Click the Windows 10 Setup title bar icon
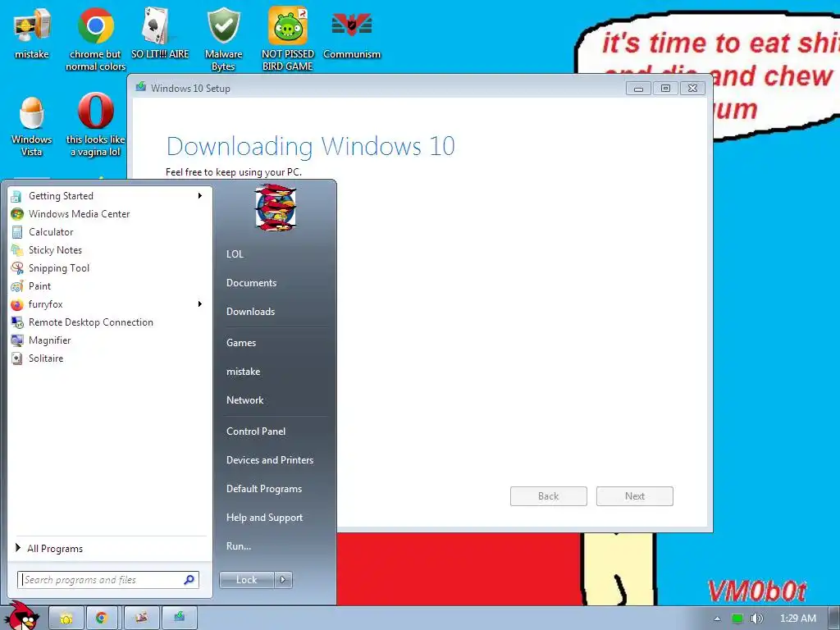 coord(141,87)
